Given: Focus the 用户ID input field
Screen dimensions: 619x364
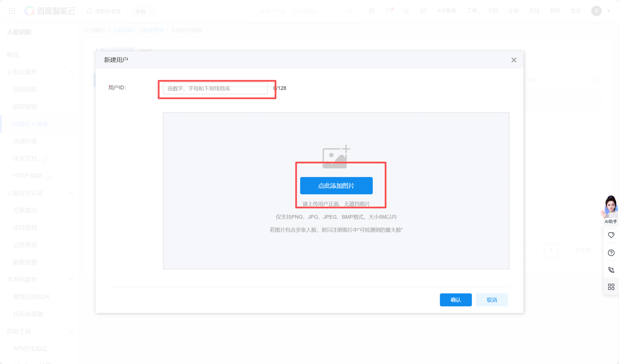Looking at the screenshot, I should click(215, 88).
